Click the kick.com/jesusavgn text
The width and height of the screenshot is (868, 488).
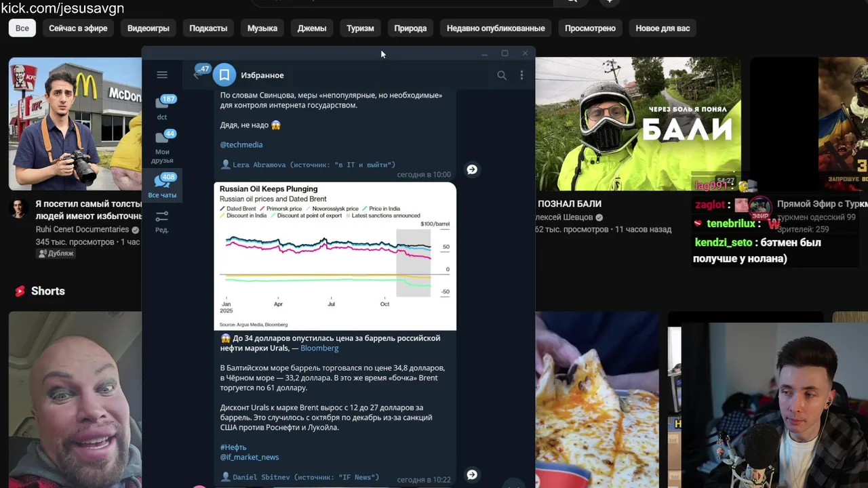point(62,8)
